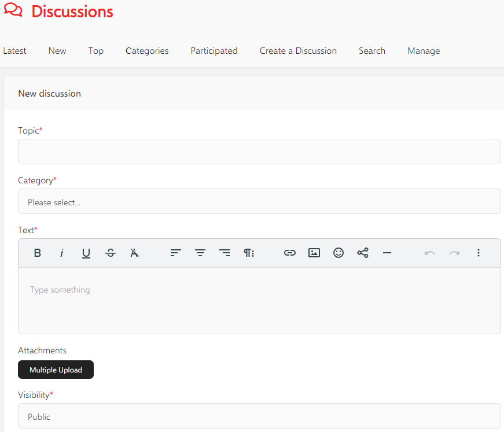Open the Top discussions tab

pos(96,51)
